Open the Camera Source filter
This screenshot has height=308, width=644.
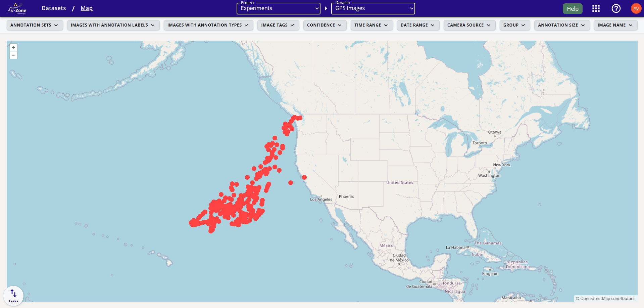click(469, 25)
